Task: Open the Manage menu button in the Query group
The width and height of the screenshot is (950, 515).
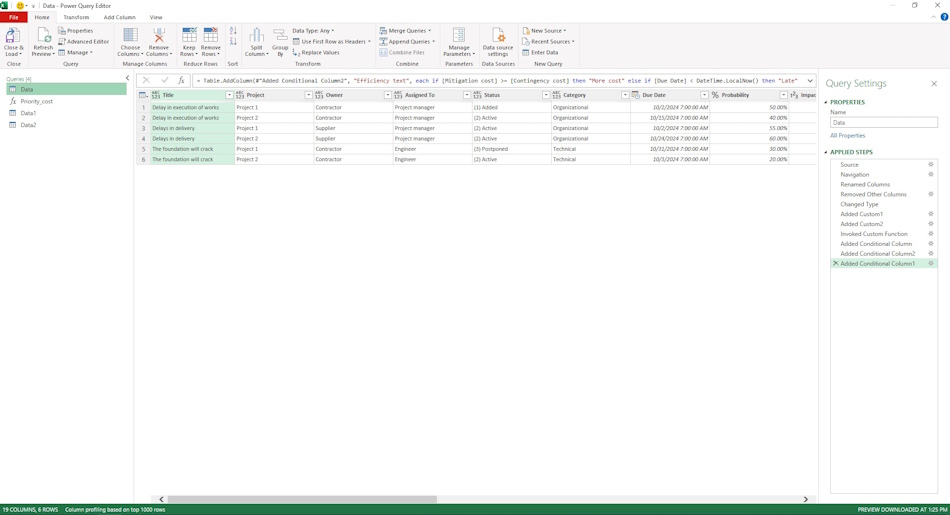Action: [x=76, y=53]
